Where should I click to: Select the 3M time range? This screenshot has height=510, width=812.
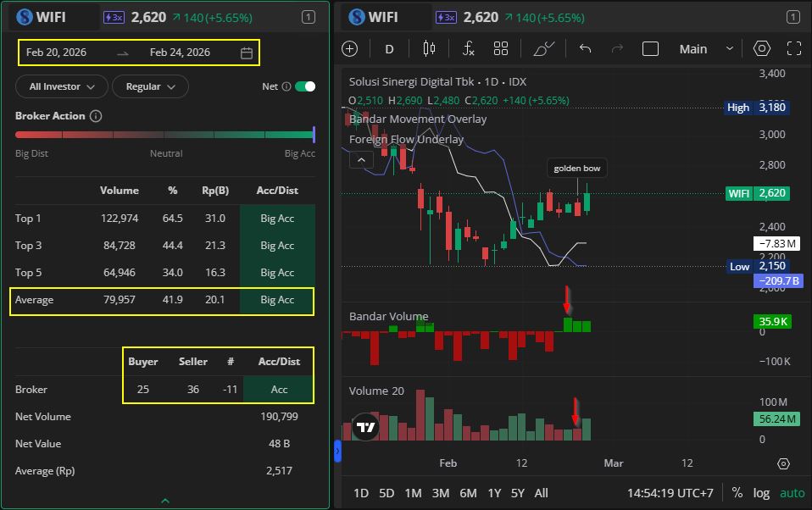click(441, 493)
